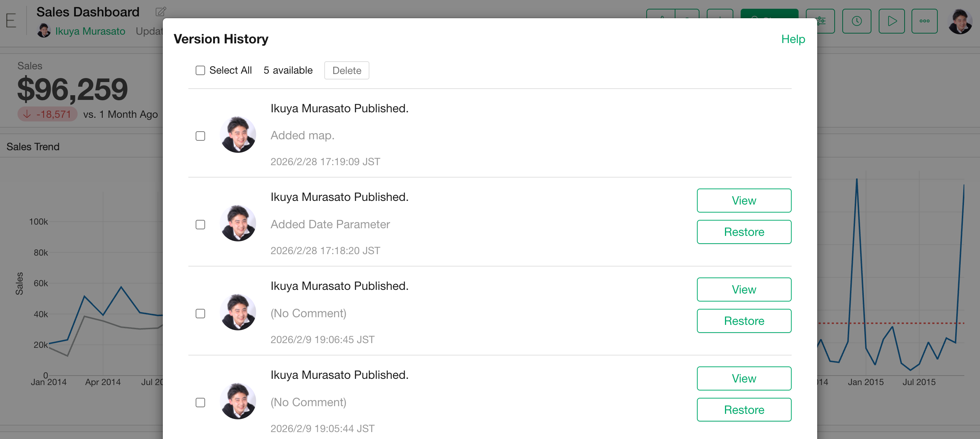Click the play presentation icon
980x439 pixels.
point(891,21)
